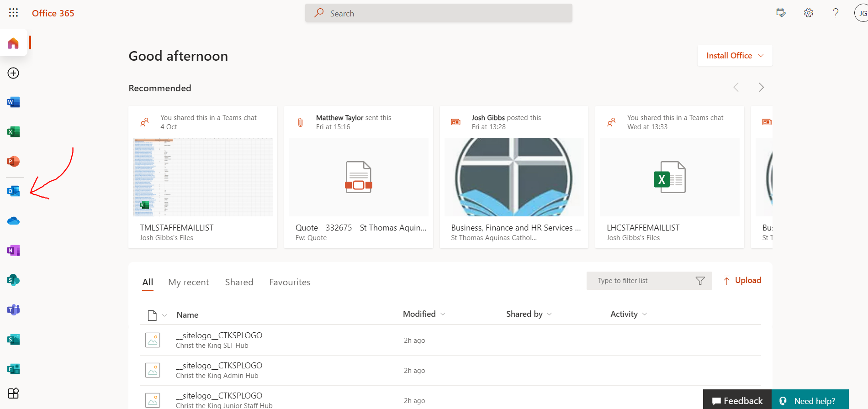This screenshot has height=409, width=868.
Task: Open the app launcher waffle menu
Action: click(x=13, y=13)
